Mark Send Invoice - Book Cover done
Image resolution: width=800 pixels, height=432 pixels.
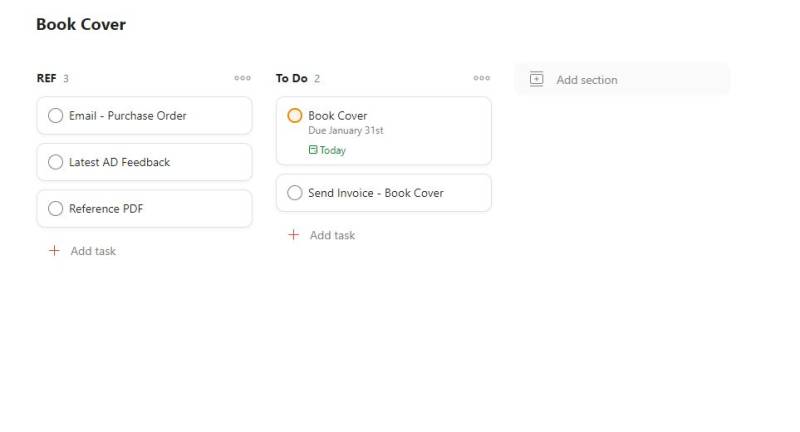point(295,193)
